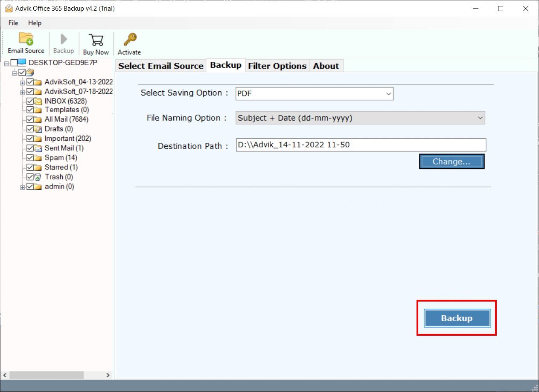Viewport: 539px width, 392px height.
Task: Open the Buy Now cart icon
Action: point(96,40)
